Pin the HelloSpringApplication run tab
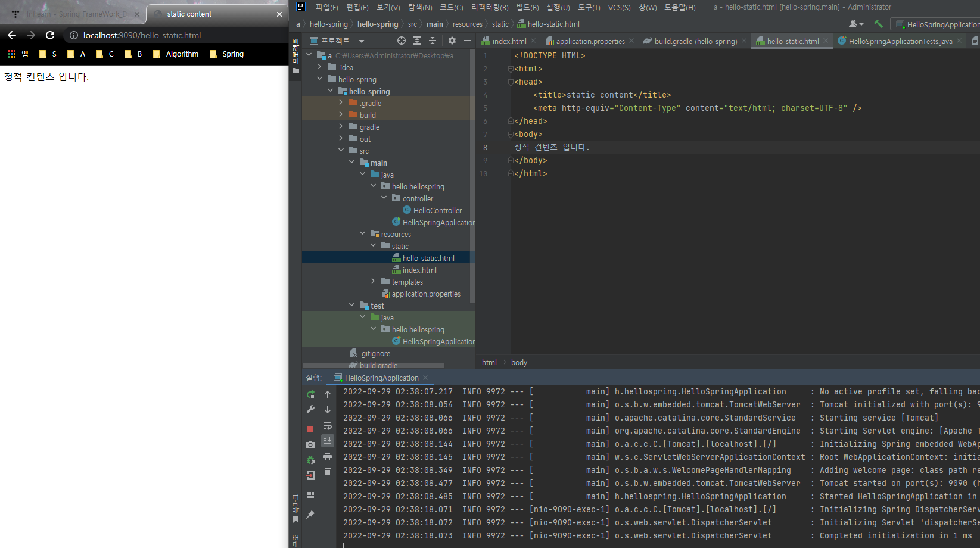This screenshot has width=980, height=548. point(310,515)
